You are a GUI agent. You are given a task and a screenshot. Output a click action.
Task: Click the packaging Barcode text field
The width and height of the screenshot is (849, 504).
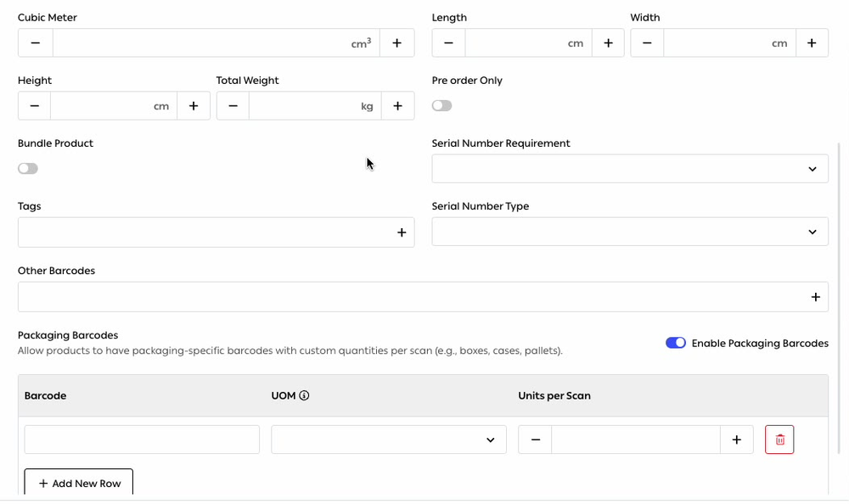pyautogui.click(x=142, y=440)
